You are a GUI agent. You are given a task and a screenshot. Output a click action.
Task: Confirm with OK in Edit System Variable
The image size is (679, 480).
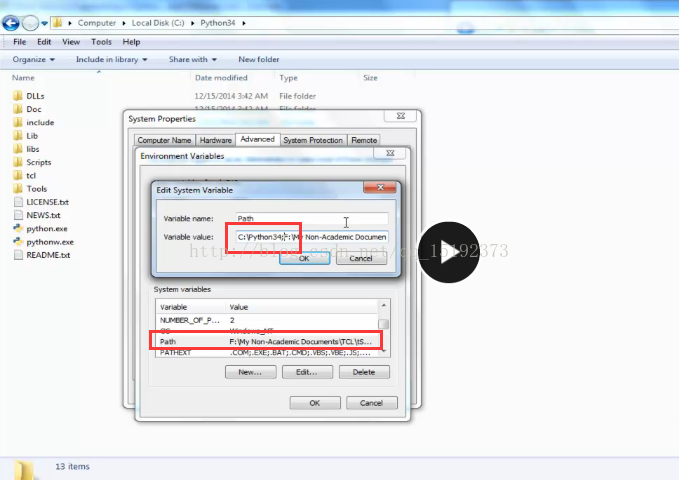click(x=304, y=259)
